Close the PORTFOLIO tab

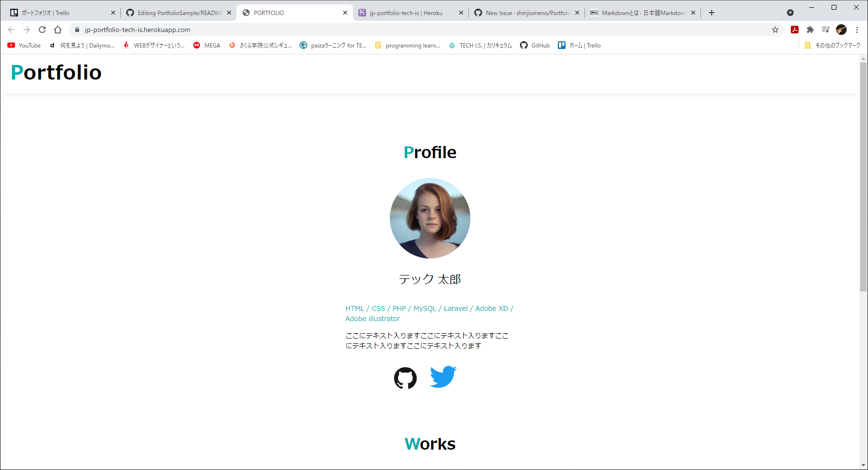345,13
